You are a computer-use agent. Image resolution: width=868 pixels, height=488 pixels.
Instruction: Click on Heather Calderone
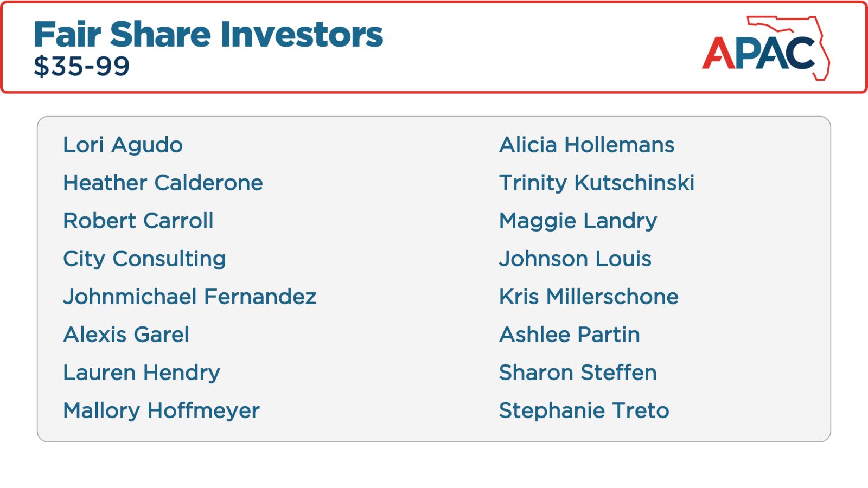click(163, 183)
